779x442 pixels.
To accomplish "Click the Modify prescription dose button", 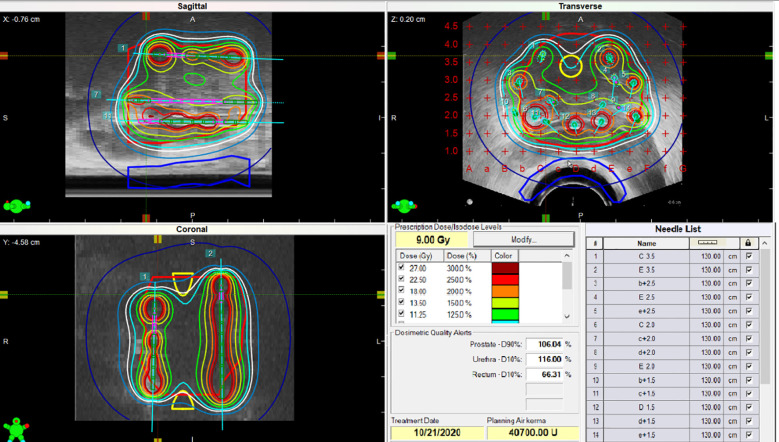I will (x=524, y=240).
